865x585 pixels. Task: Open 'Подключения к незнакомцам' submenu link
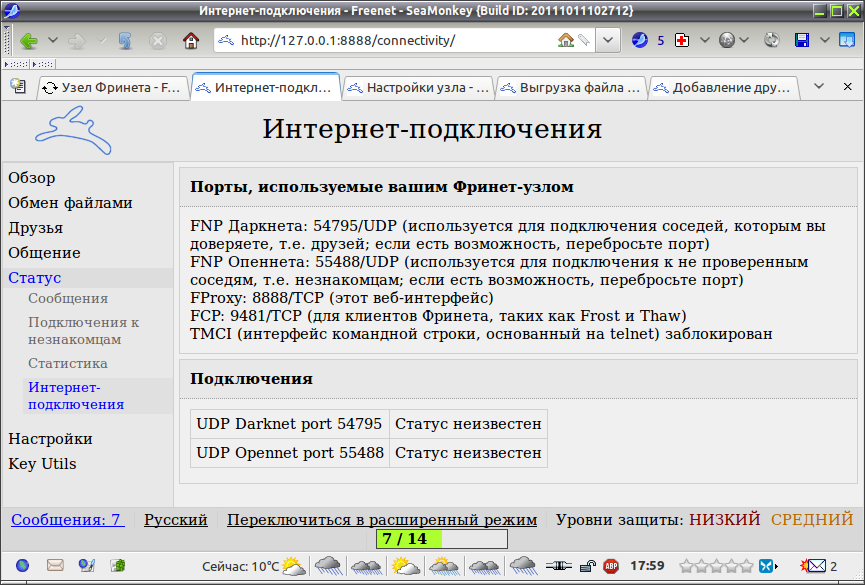[x=83, y=331]
